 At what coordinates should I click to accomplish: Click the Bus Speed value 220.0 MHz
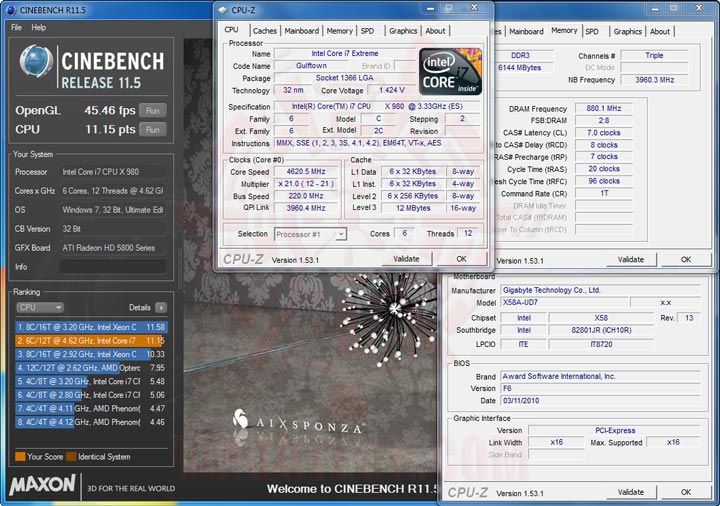click(306, 196)
